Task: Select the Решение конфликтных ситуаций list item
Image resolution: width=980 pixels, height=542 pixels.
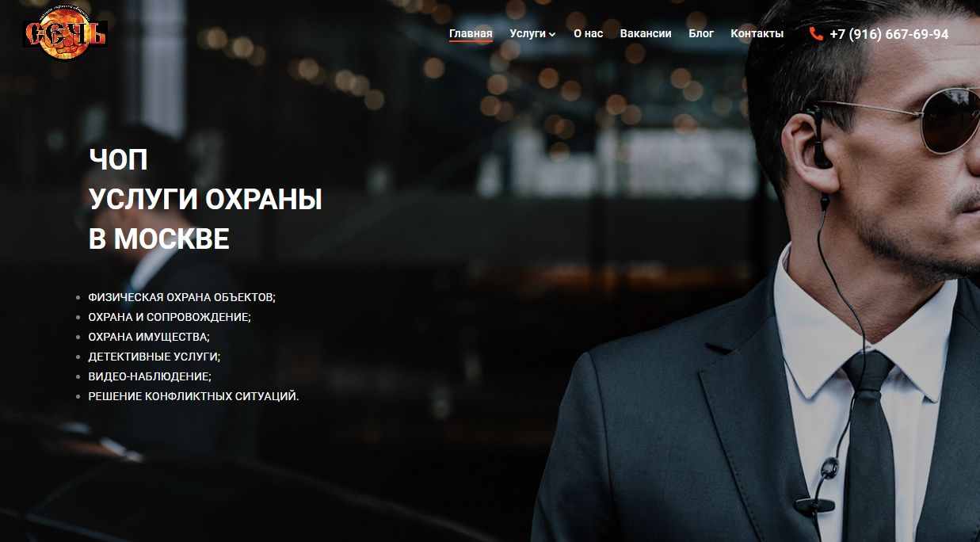Action: (x=193, y=396)
